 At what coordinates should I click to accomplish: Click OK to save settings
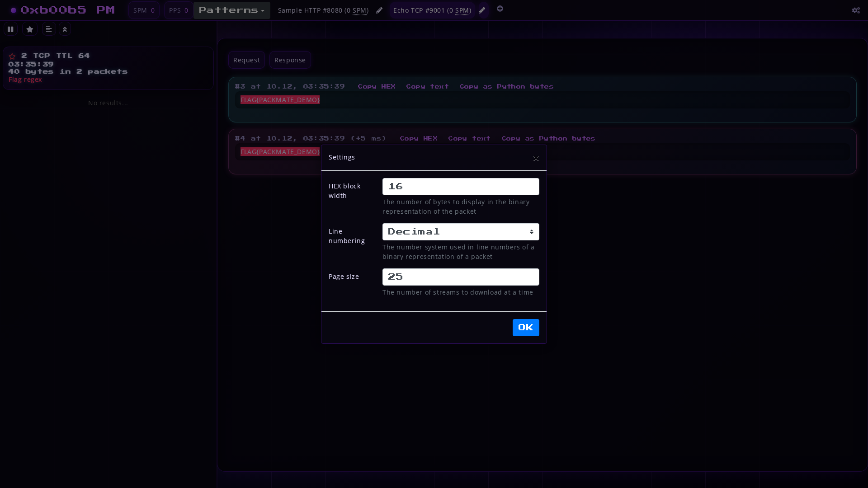click(x=525, y=327)
